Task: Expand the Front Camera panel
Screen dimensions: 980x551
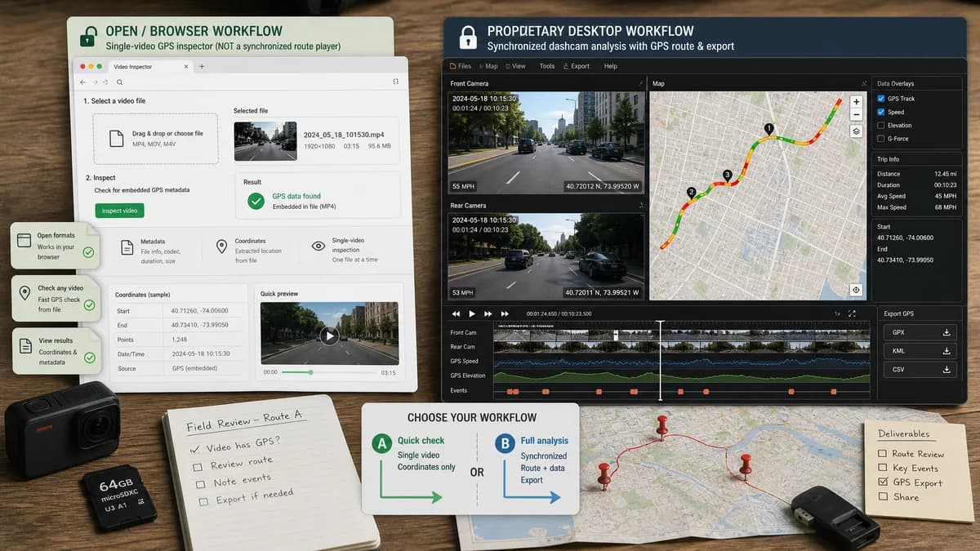Action: (640, 84)
